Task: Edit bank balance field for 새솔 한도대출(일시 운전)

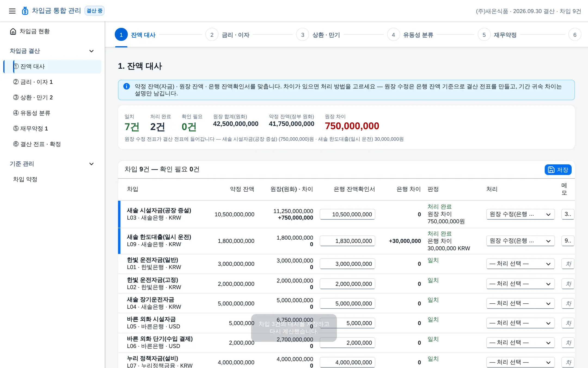Action: click(x=347, y=241)
